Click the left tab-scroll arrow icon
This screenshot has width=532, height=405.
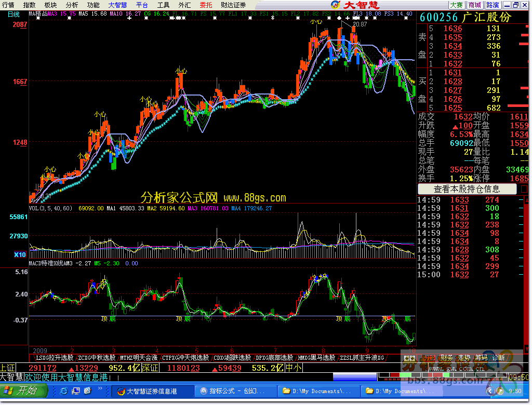(406, 358)
